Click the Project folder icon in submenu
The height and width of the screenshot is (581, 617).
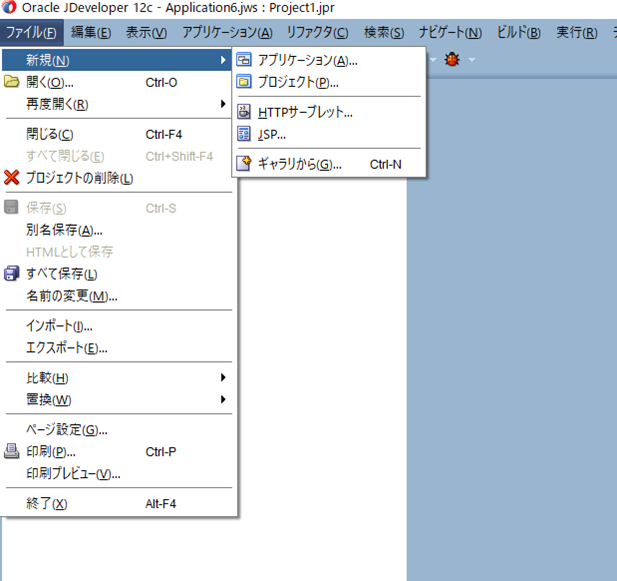pyautogui.click(x=244, y=82)
